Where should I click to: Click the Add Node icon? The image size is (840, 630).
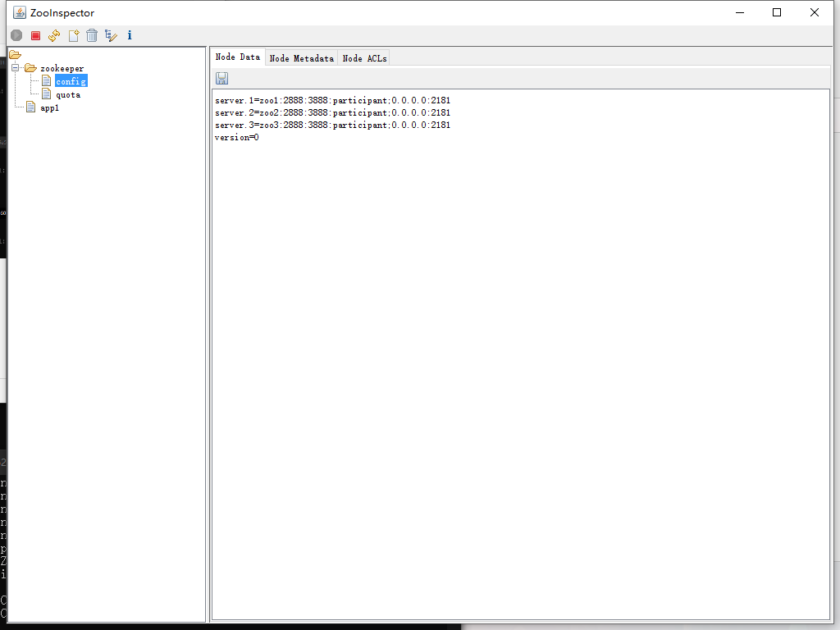pos(74,35)
